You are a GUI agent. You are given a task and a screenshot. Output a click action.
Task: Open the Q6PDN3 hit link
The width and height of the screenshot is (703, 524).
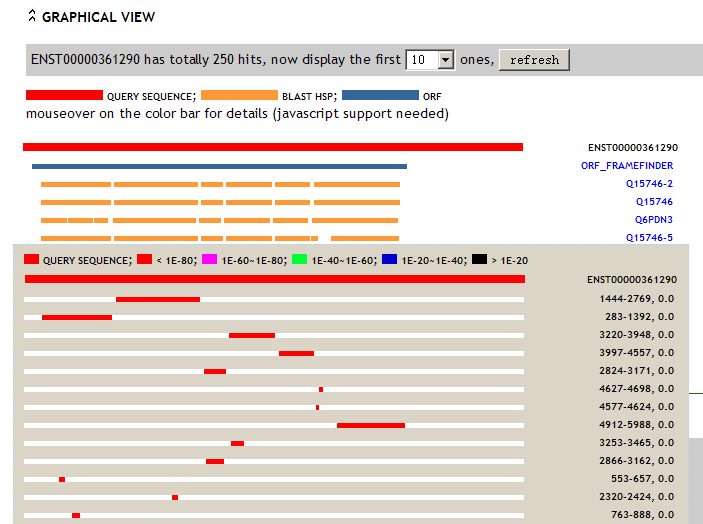(x=653, y=220)
